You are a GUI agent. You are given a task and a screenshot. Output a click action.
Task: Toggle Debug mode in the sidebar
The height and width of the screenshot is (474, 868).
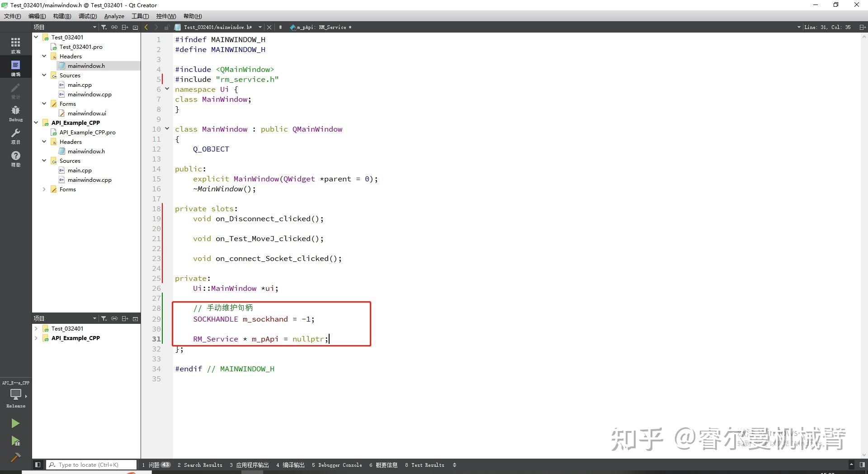pos(15,111)
